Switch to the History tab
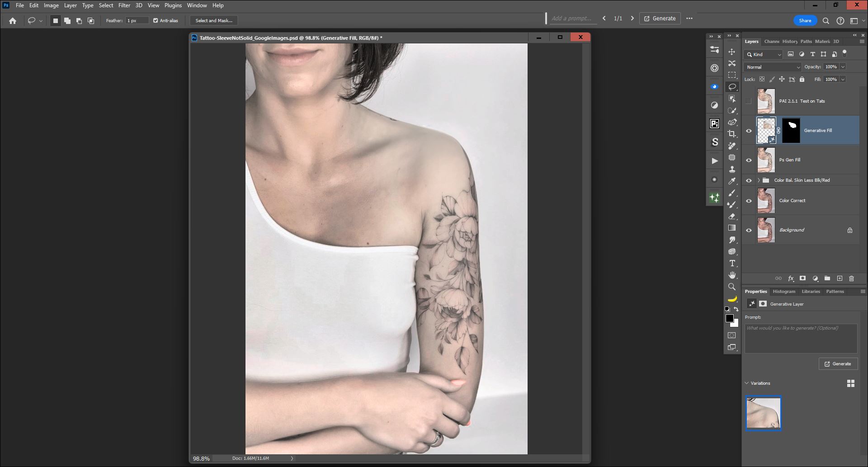 pos(790,41)
